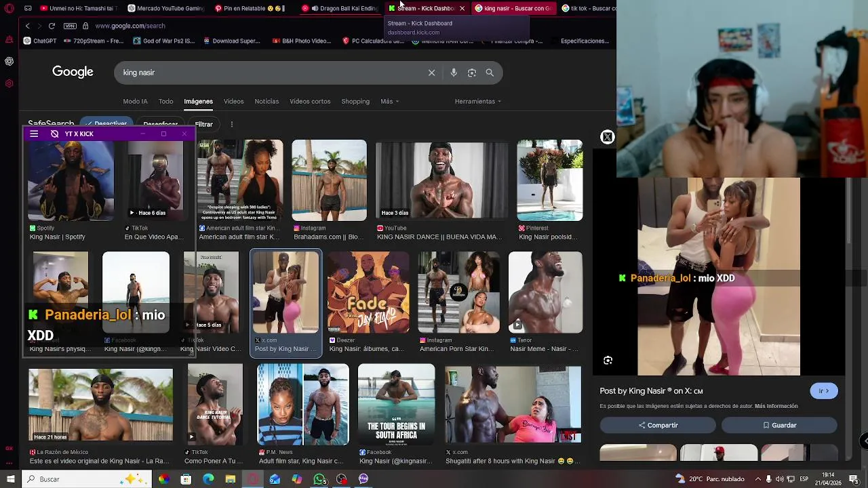868x488 pixels.
Task: Click the Guardar save button
Action: (779, 425)
